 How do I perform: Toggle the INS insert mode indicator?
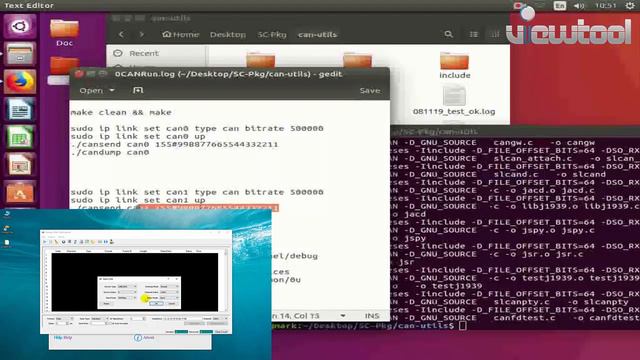tap(372, 316)
